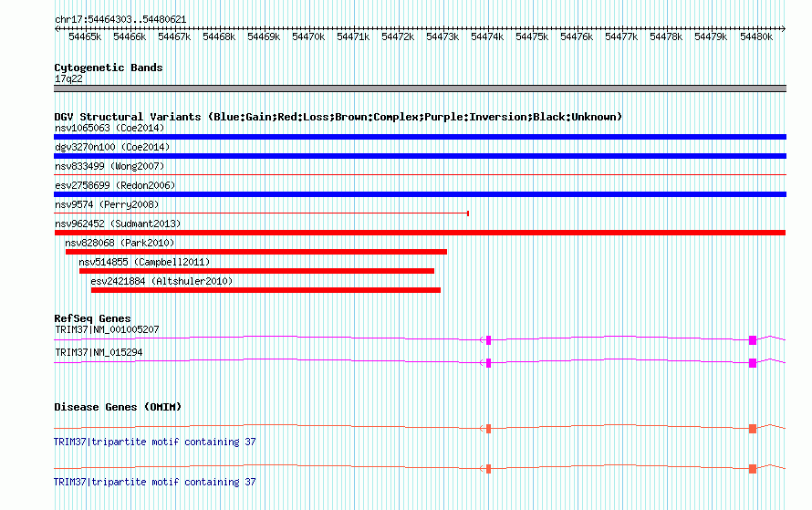The width and height of the screenshot is (812, 510).
Task: Click the 54480k ruler tick label
Action: [756, 36]
